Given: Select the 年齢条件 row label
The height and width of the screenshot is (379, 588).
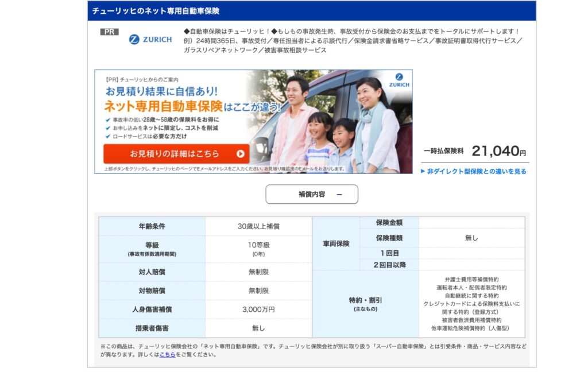Looking at the screenshot, I should coord(152,226).
